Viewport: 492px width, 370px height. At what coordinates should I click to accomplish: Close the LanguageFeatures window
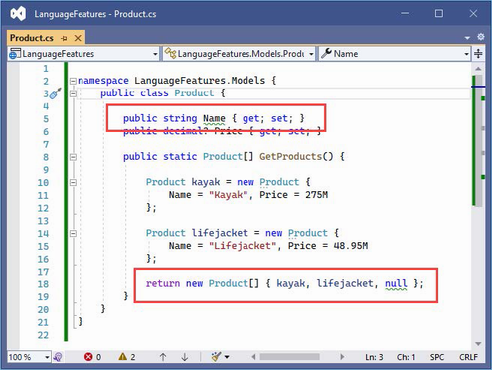[473, 14]
